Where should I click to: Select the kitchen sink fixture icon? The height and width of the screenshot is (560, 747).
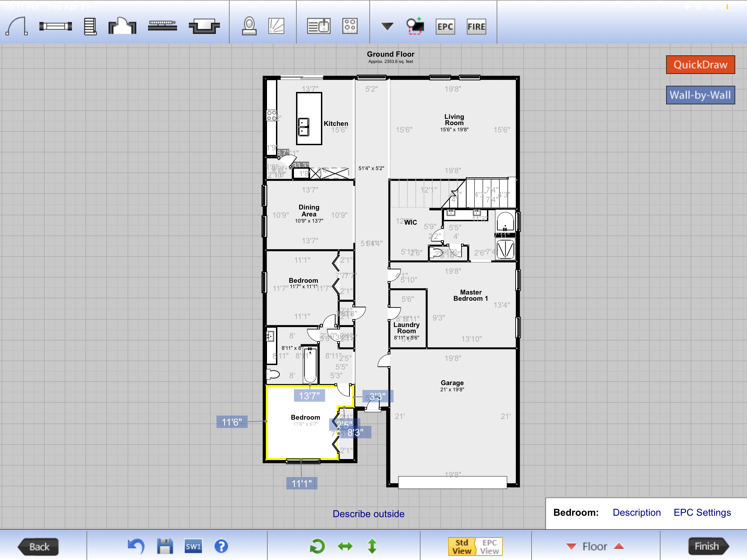(319, 26)
